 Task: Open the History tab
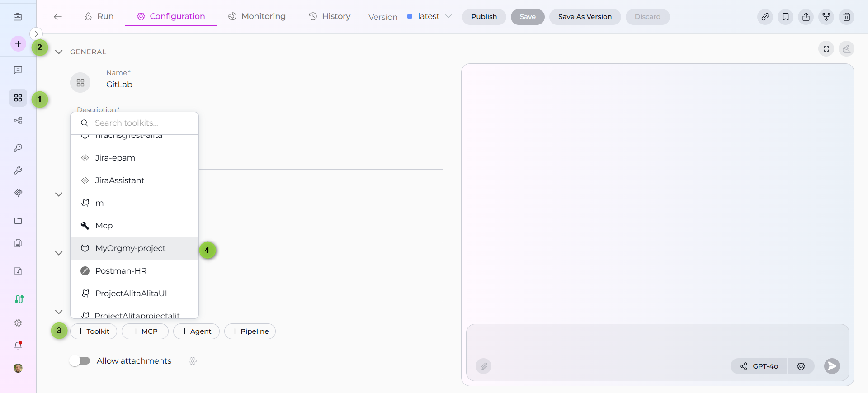329,17
